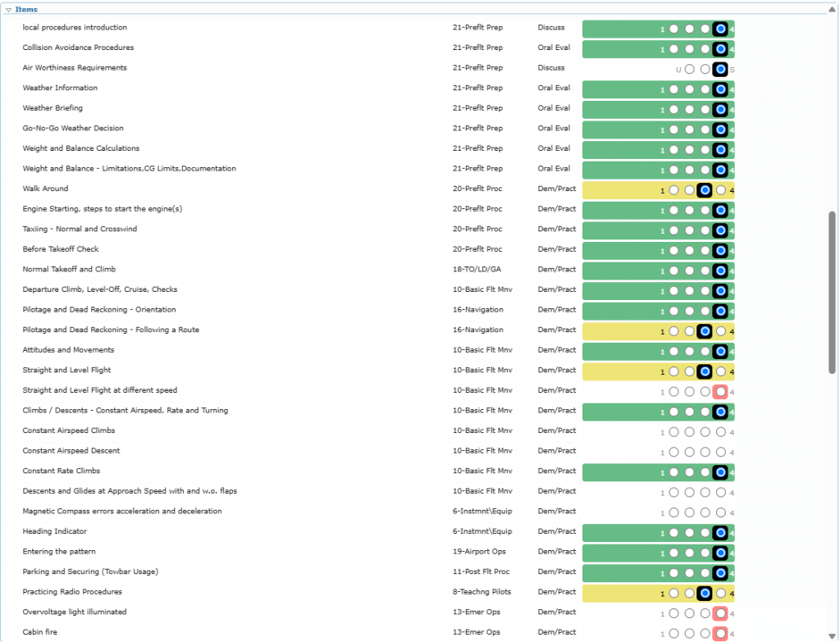This screenshot has height=642, width=840.
Task: Select grade 4 for Pilotage Following a Route
Action: [x=721, y=331]
